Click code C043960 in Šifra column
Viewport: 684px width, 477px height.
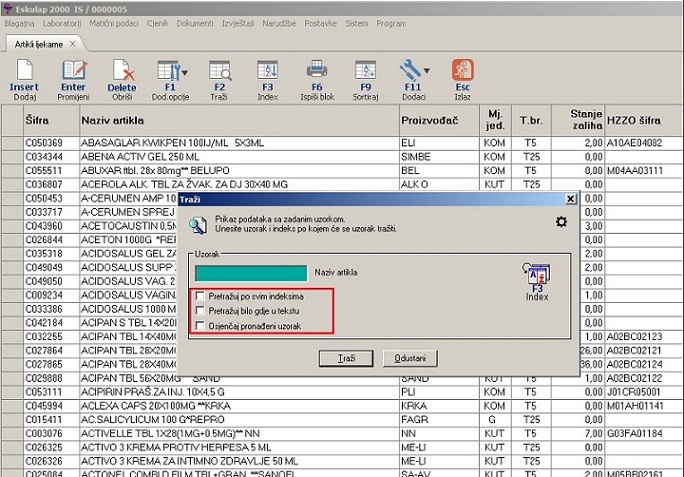(x=44, y=226)
